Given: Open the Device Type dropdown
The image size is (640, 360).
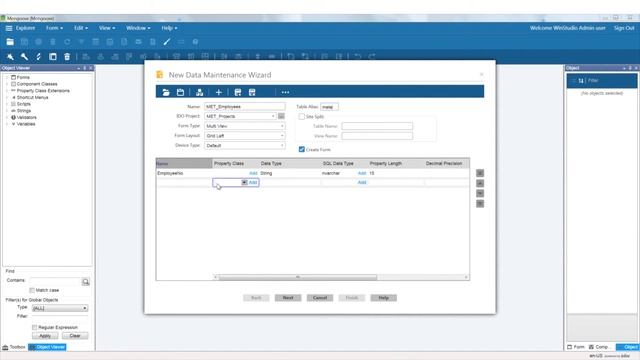Looking at the screenshot, I should click(282, 146).
